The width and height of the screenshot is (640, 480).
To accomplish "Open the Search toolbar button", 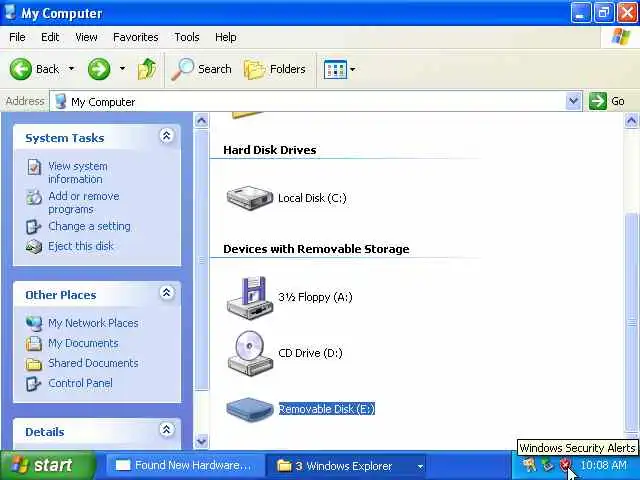I will click(201, 69).
